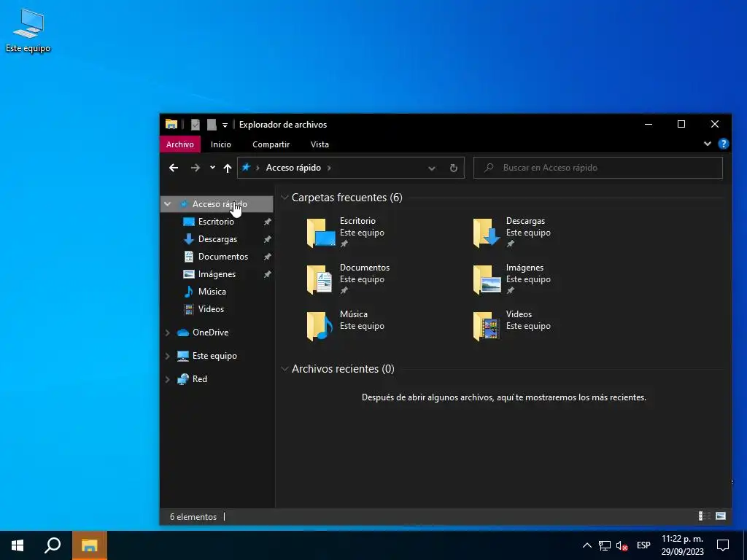The image size is (747, 560).
Task: Switch to large icons view in status bar
Action: coord(721,516)
